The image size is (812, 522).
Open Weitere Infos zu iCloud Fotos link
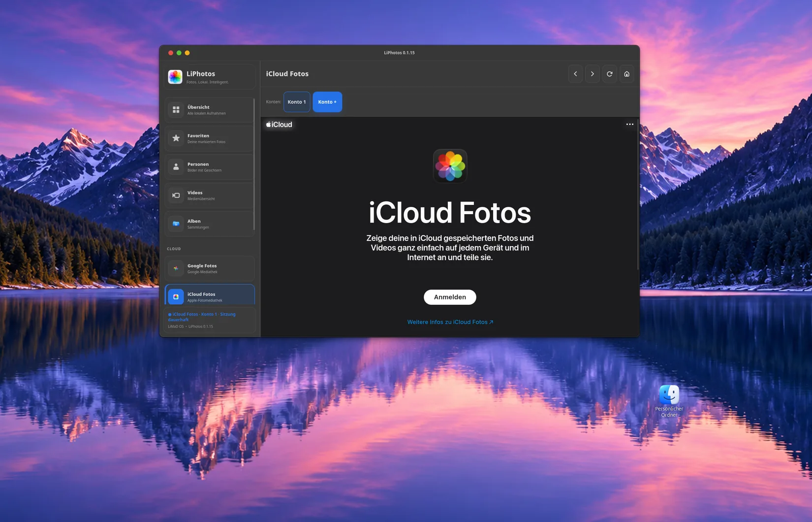pos(450,322)
